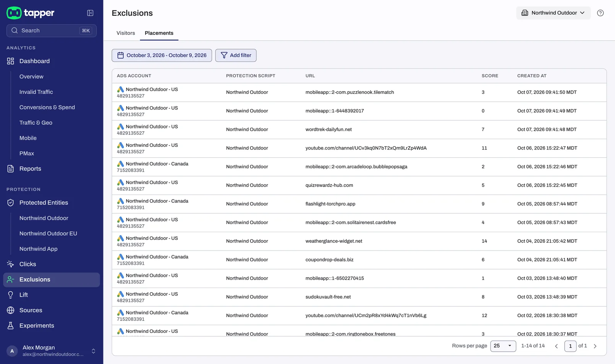Screen dimensions: 615x364
Task: Open Traffic & Geo page
Action: coord(36,123)
